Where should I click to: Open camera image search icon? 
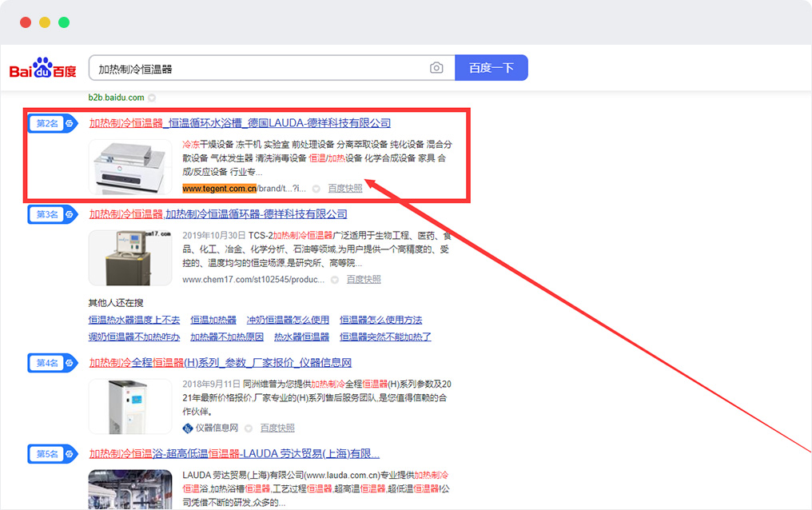coord(436,68)
